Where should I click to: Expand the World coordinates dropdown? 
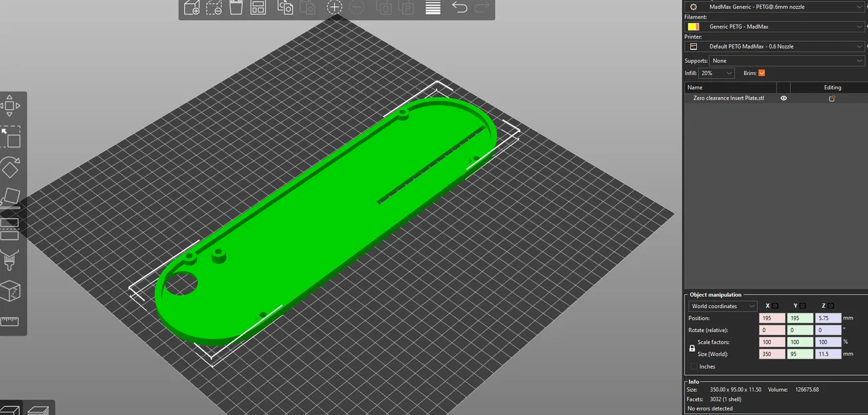coord(723,306)
